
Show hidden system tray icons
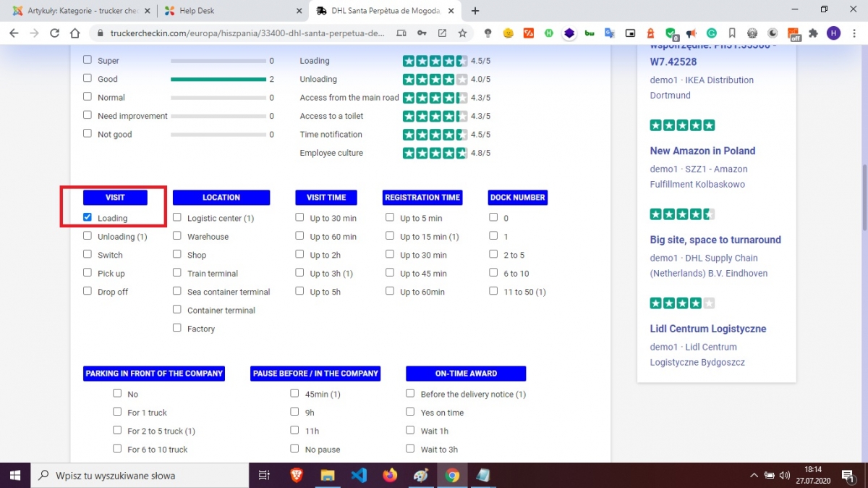[x=754, y=476]
